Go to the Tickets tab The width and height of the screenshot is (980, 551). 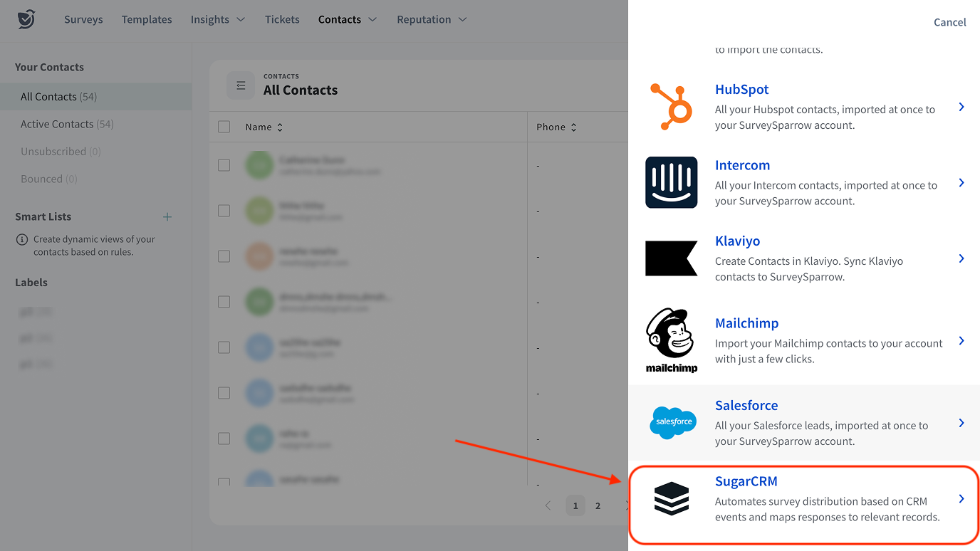(282, 19)
